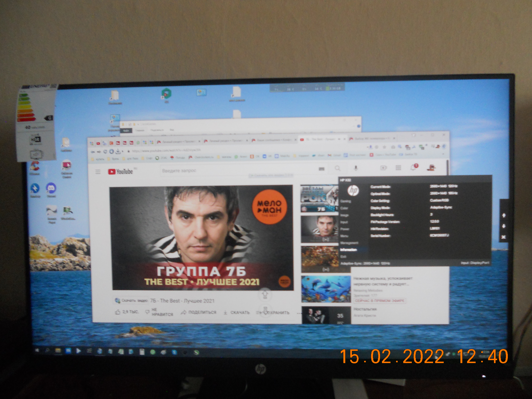Open on-screen keyboard icon in search box
This screenshot has width=532, height=399.
(x=322, y=169)
